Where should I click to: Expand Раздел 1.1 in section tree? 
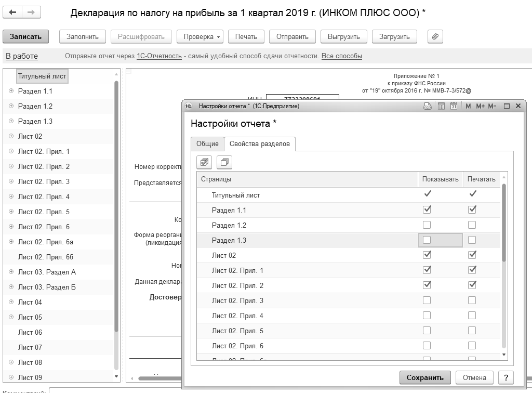[x=11, y=91]
